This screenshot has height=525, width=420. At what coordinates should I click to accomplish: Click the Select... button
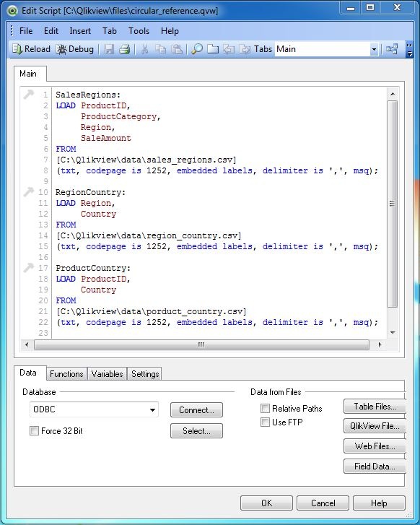click(196, 431)
